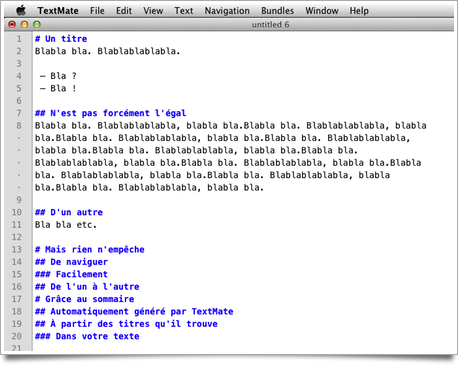Click line number 10 in the gutter
Screen dimensions: 458x365
17,212
